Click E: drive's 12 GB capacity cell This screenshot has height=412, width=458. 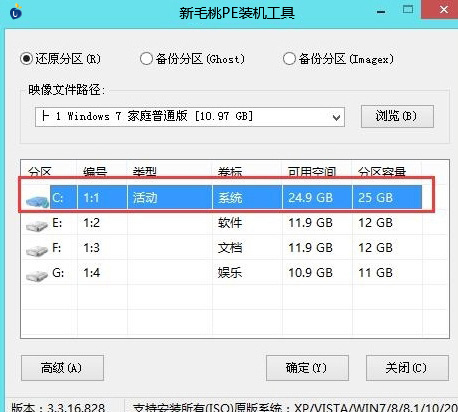[375, 223]
